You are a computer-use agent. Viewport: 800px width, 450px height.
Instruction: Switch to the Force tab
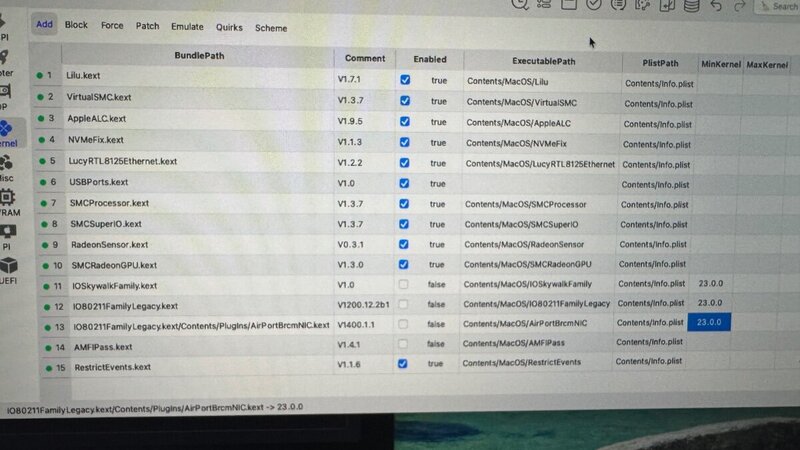112,25
